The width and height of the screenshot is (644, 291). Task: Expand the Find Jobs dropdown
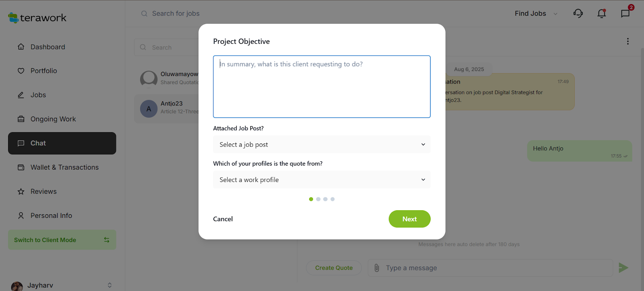[x=536, y=14]
